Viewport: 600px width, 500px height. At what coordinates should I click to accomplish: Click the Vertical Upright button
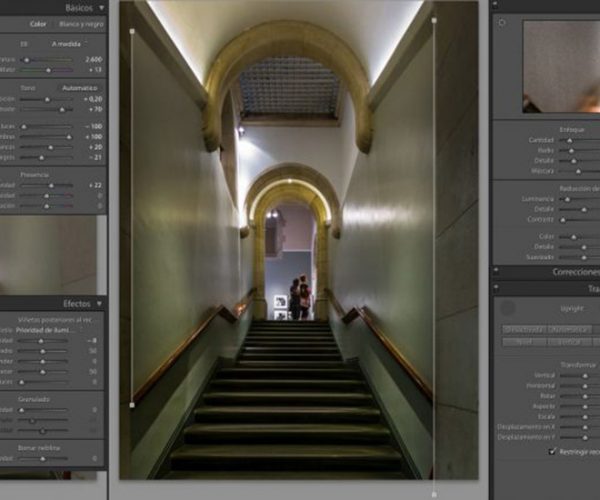click(x=569, y=341)
